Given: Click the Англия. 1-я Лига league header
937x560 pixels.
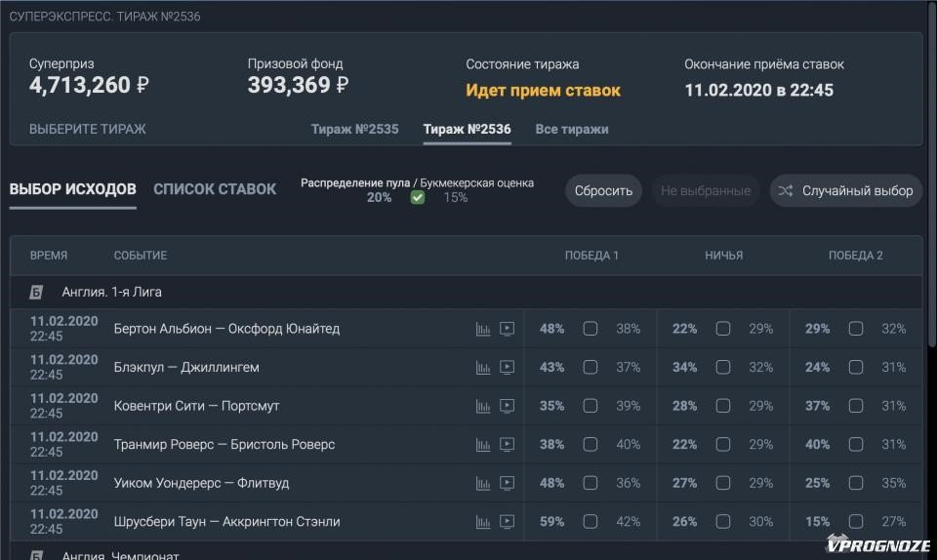Looking at the screenshot, I should (x=467, y=293).
